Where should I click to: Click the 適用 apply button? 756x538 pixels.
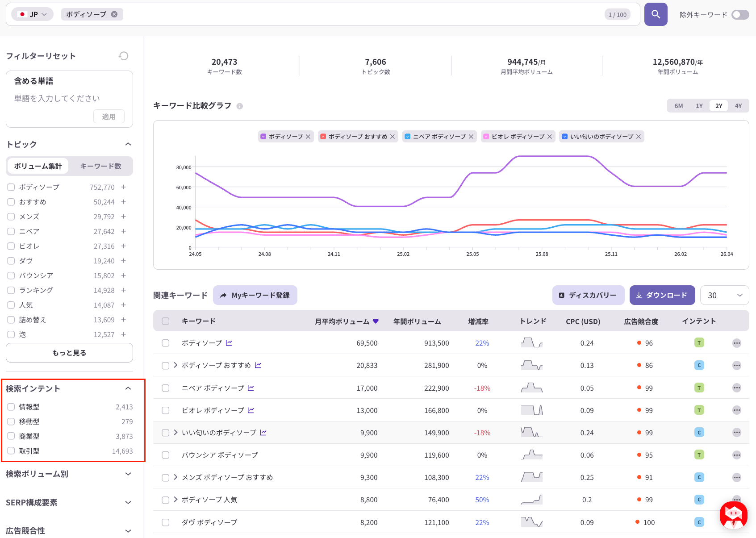(x=109, y=117)
